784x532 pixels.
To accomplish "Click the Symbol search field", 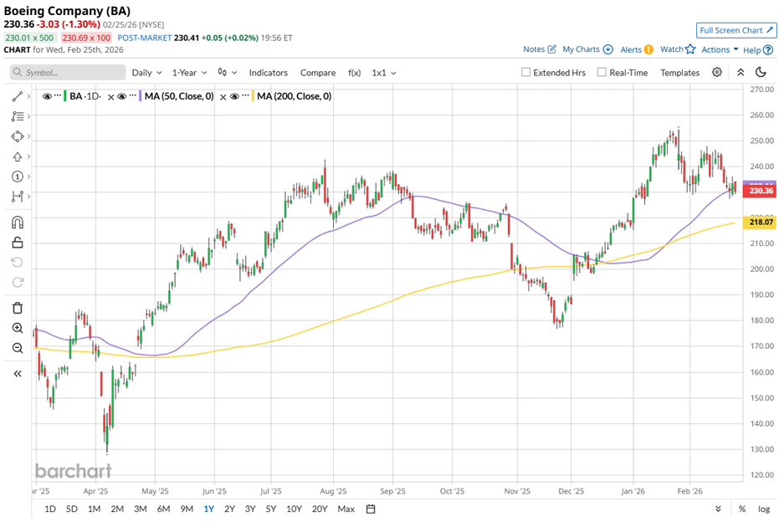I will 67,73.
